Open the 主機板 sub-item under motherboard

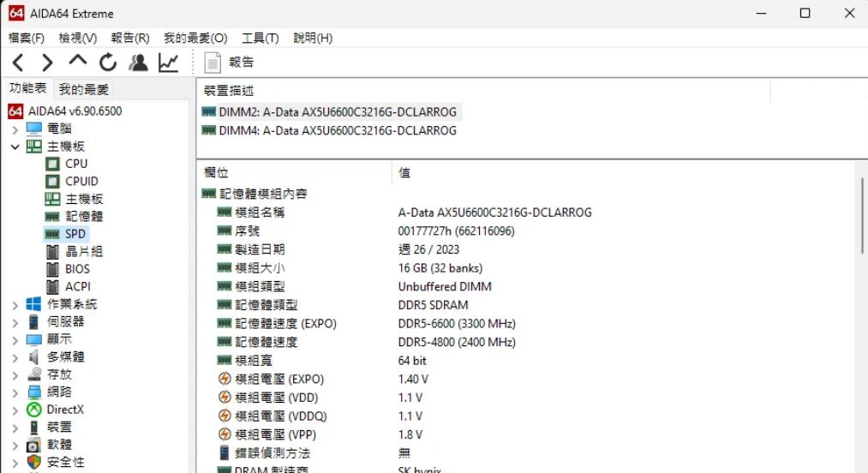[x=84, y=199]
